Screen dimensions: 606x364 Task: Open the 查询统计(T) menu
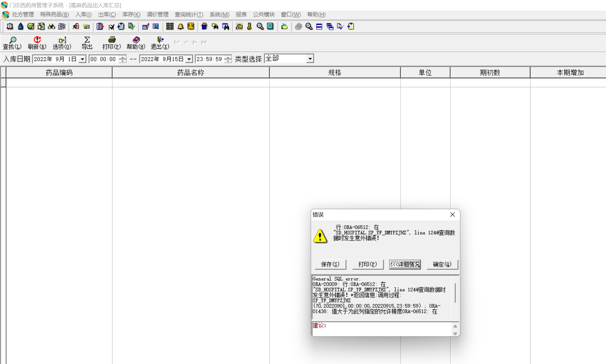[189, 14]
